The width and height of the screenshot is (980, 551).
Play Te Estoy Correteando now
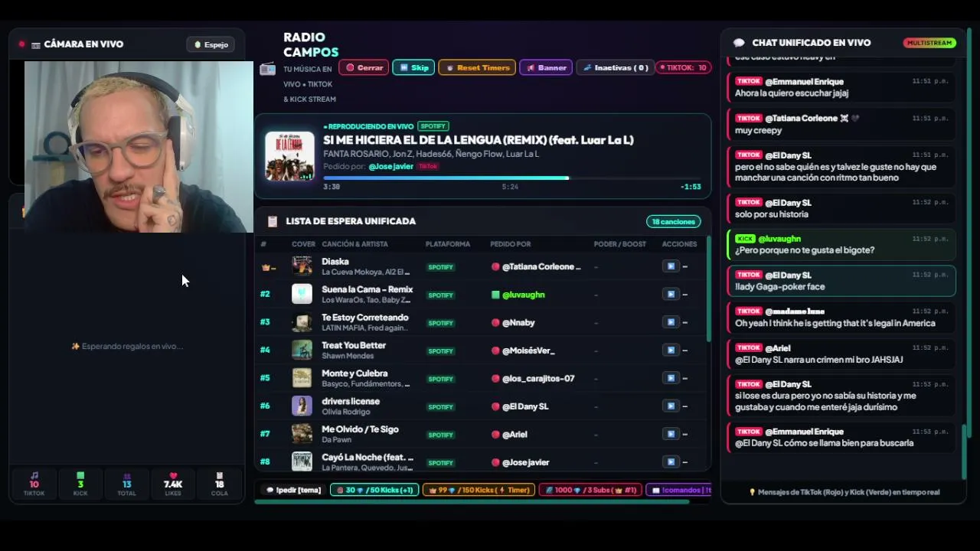tap(671, 322)
